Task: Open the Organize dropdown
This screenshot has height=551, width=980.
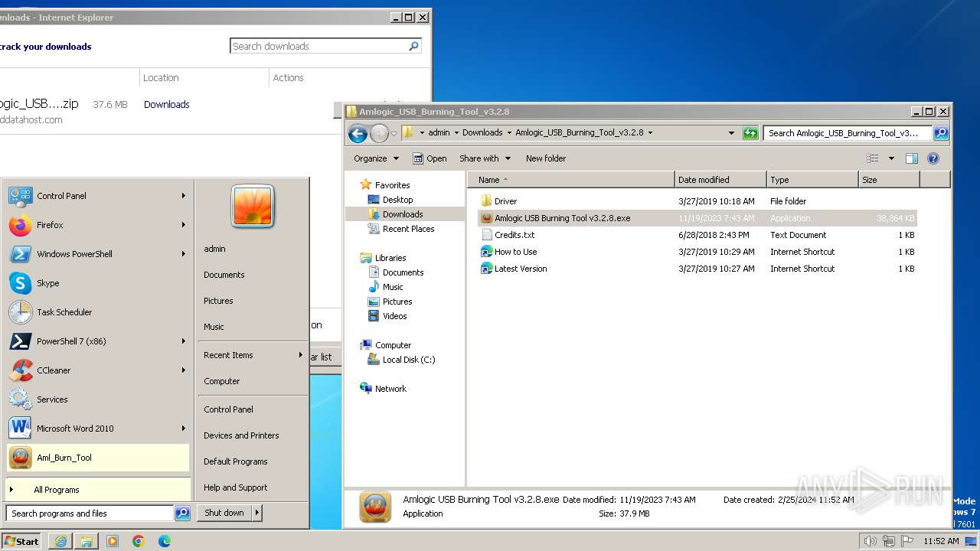Action: (x=376, y=158)
